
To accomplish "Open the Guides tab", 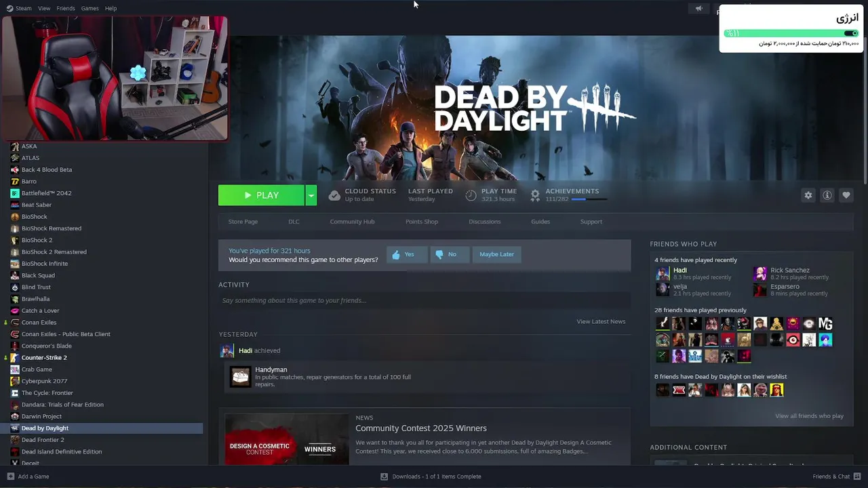I will (x=540, y=222).
